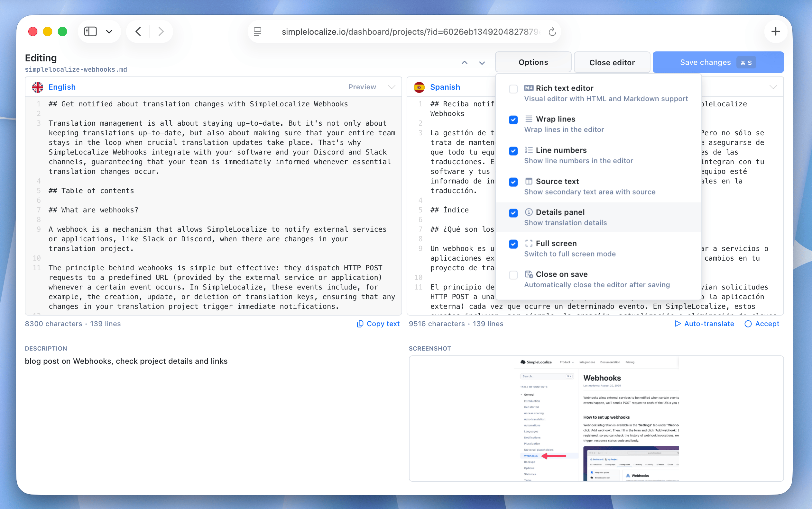The width and height of the screenshot is (812, 509).
Task: Click the British flag icon next to English
Action: pos(38,87)
